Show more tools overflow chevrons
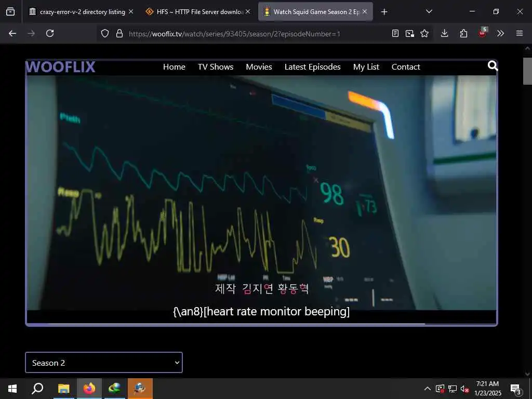This screenshot has width=532, height=399. tap(500, 33)
